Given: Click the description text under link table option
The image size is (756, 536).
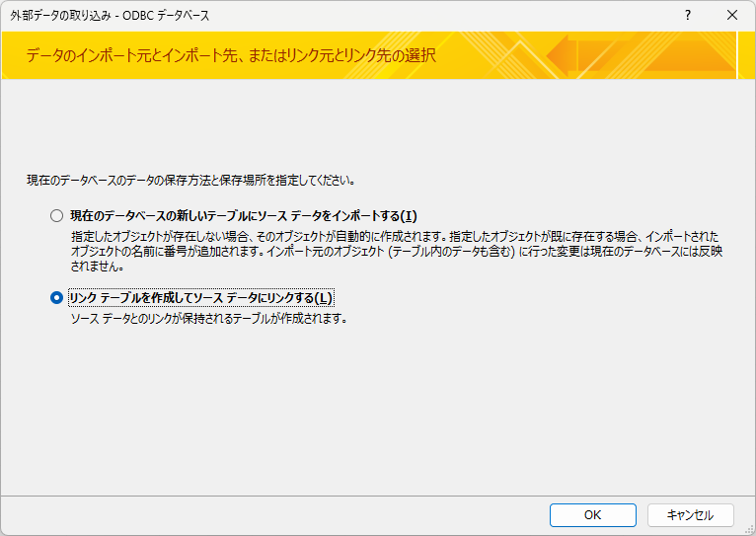Looking at the screenshot, I should click(x=208, y=319).
